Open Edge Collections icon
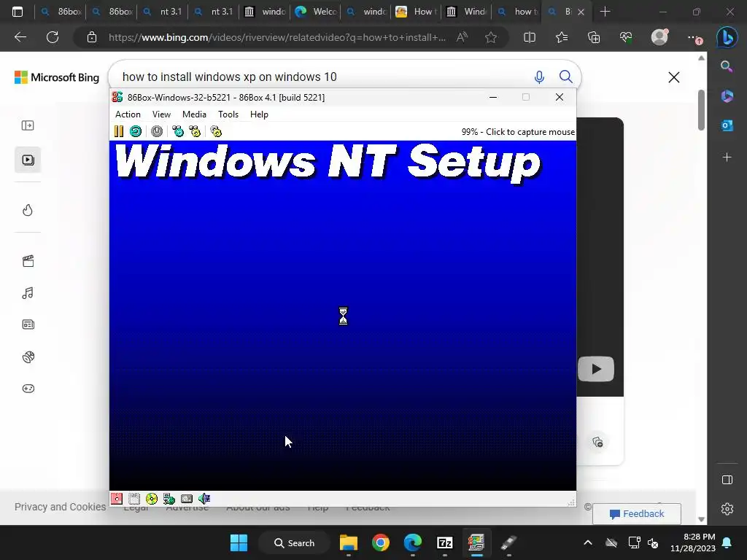The height and width of the screenshot is (560, 747). coord(594,37)
